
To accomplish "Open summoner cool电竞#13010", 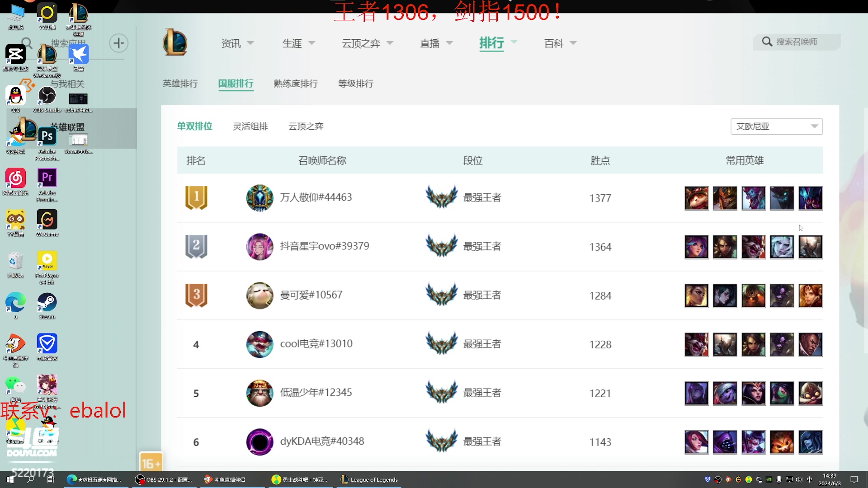I will pos(316,344).
